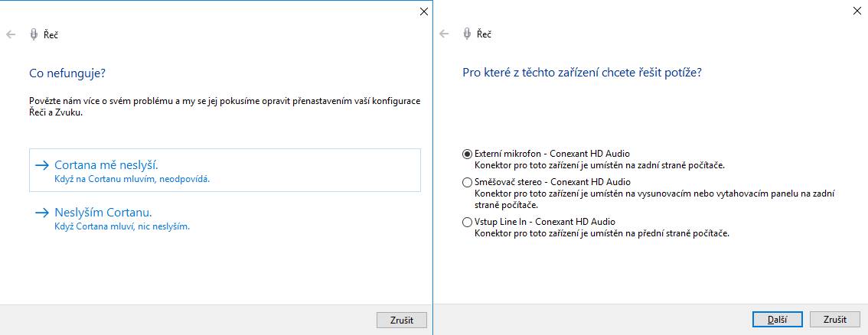
Task: Click the microphone icon in right dialog
Action: (467, 34)
